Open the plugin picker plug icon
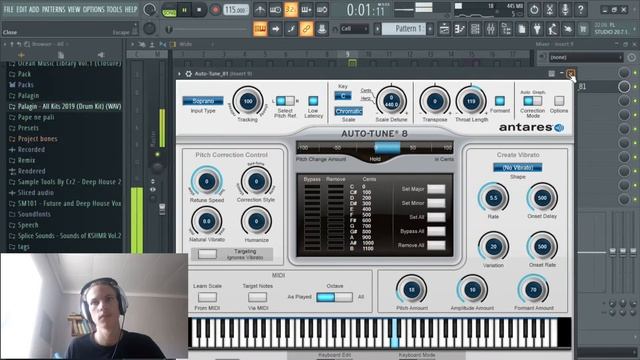 pyautogui.click(x=537, y=29)
